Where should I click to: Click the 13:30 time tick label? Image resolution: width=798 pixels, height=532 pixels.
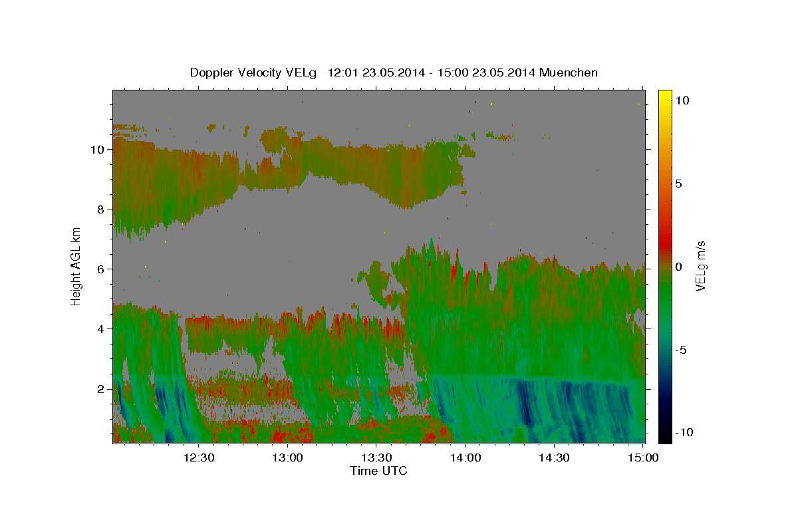tap(376, 458)
